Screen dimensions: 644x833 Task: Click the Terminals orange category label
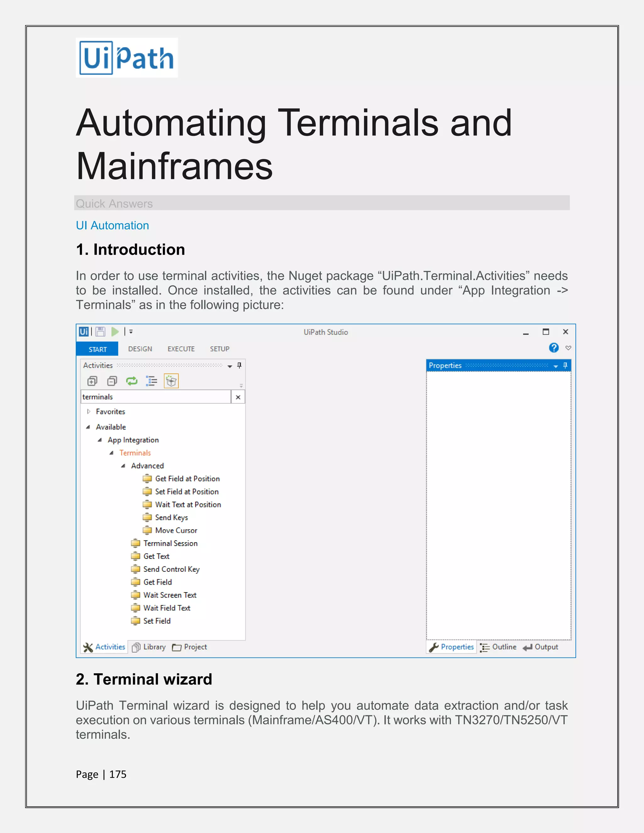click(x=135, y=453)
